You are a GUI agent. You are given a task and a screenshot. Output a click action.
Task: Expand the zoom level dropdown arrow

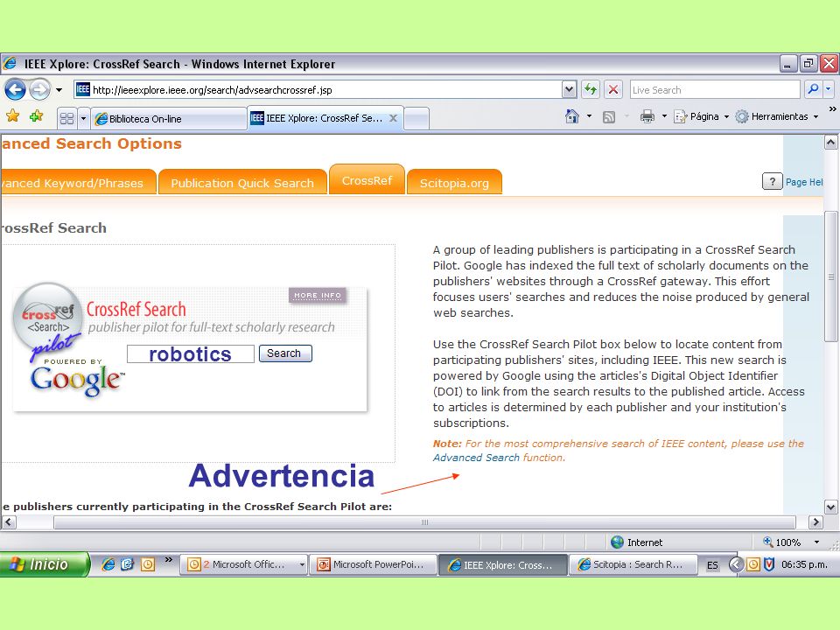click(x=816, y=542)
